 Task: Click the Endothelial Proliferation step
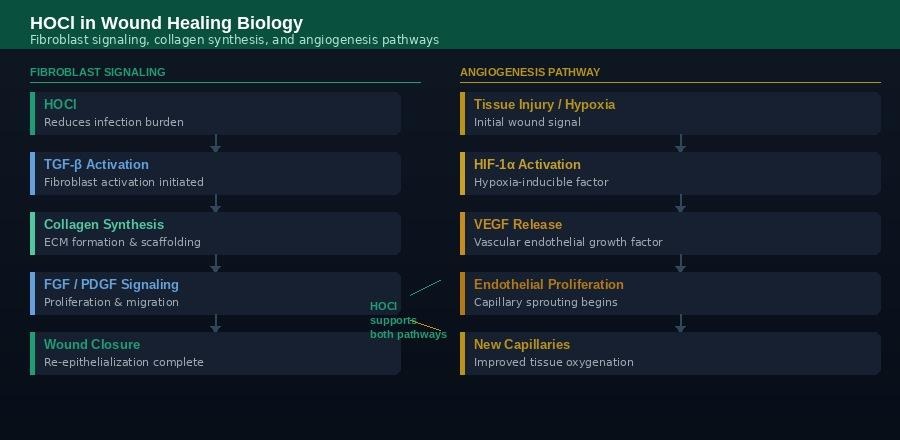(670, 293)
